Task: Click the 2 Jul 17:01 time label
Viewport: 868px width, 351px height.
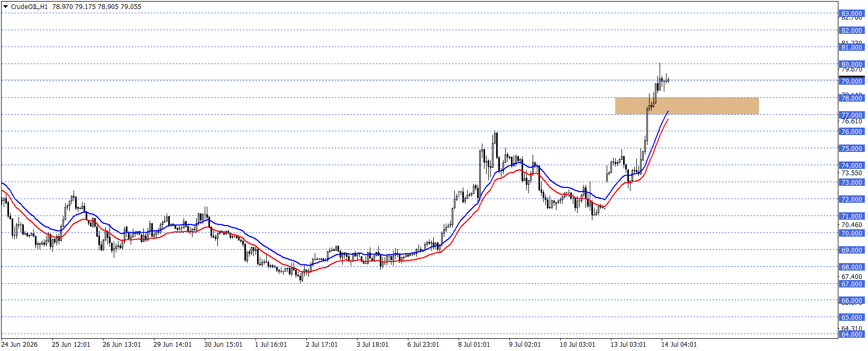Action: (x=322, y=345)
